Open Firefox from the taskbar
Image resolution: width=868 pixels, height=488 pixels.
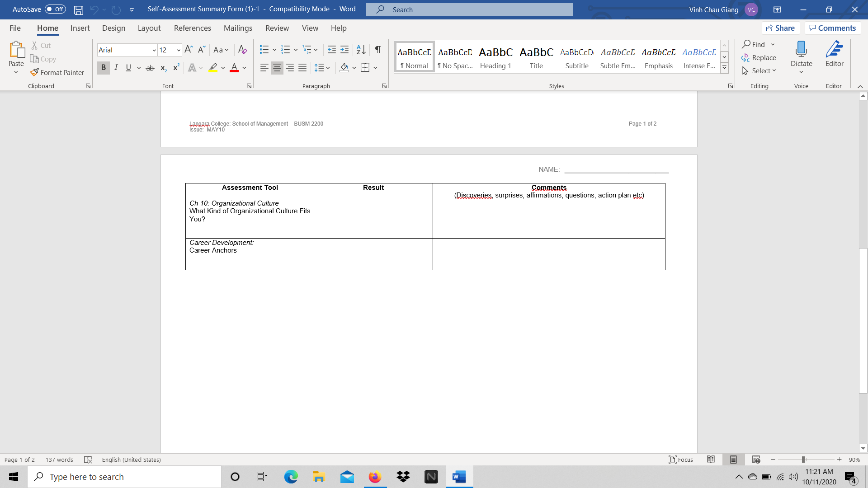pos(375,477)
